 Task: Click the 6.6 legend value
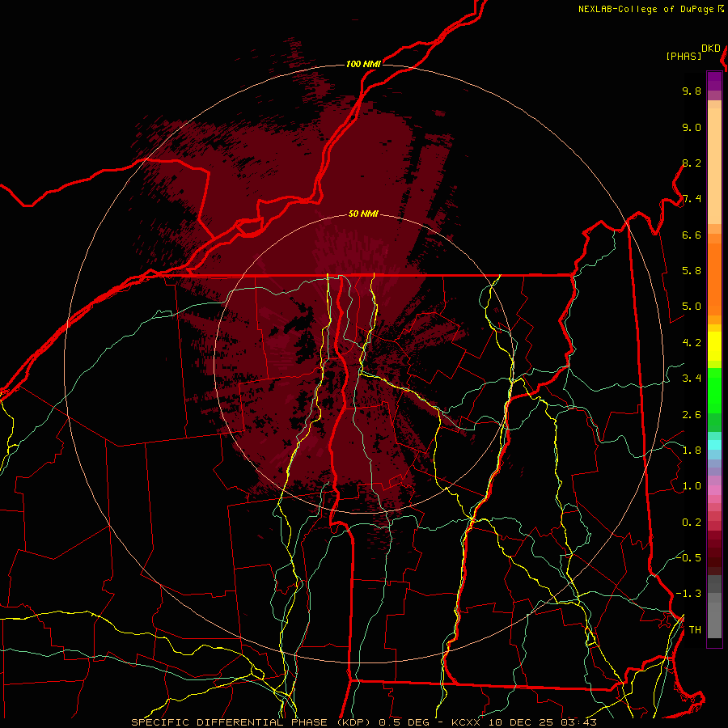[x=692, y=235]
